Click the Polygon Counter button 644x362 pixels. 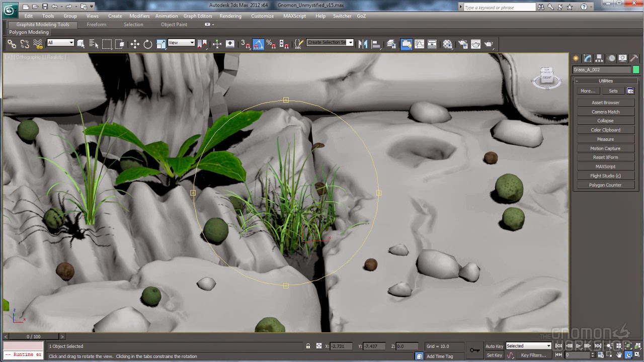click(x=605, y=185)
